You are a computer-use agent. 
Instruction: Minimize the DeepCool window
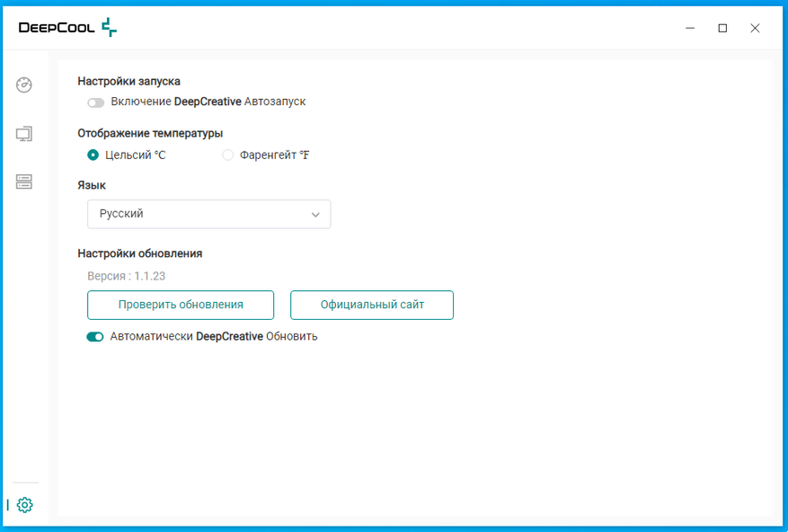tap(690, 28)
